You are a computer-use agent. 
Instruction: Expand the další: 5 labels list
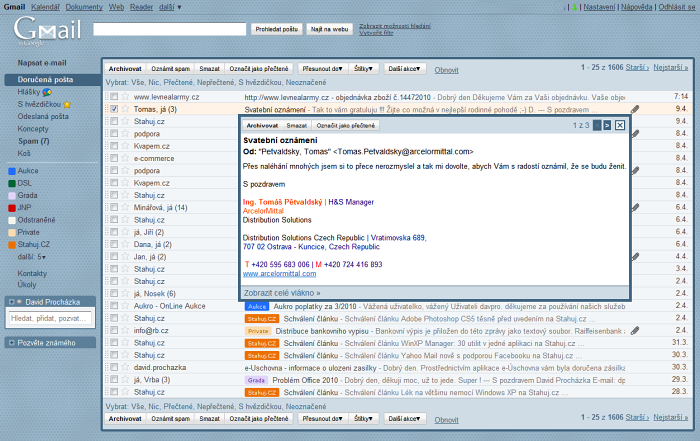click(x=32, y=257)
